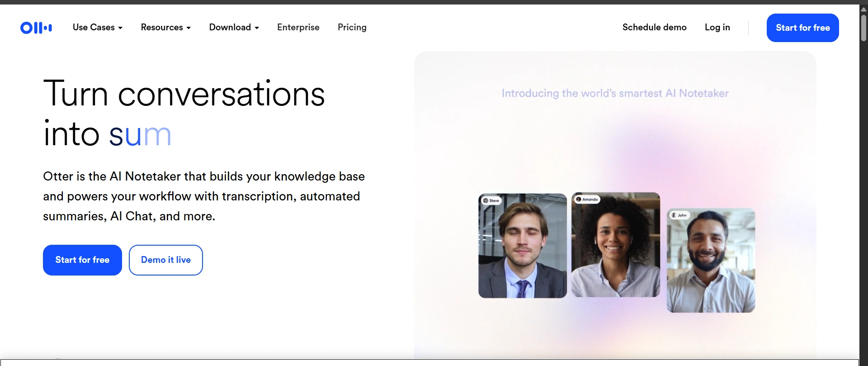Open the Pricing page

(352, 28)
